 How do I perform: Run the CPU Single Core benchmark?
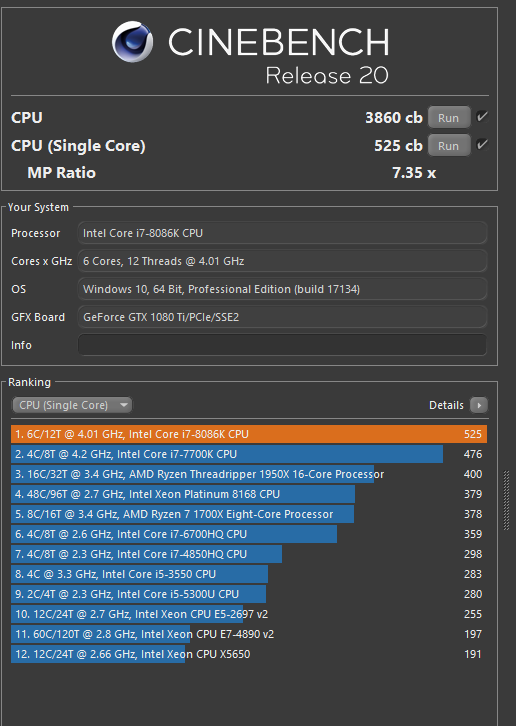pos(448,145)
